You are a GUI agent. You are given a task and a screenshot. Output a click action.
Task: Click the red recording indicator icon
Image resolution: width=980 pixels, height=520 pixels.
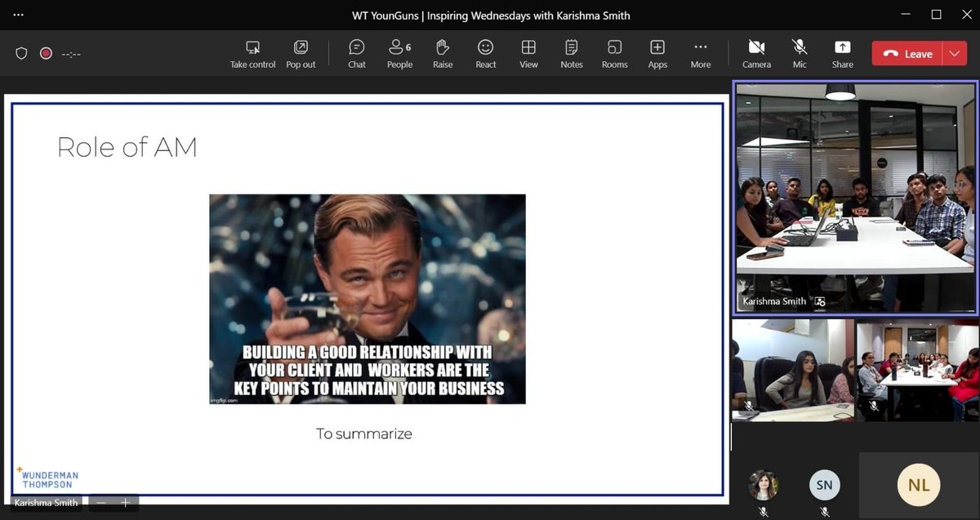[47, 53]
